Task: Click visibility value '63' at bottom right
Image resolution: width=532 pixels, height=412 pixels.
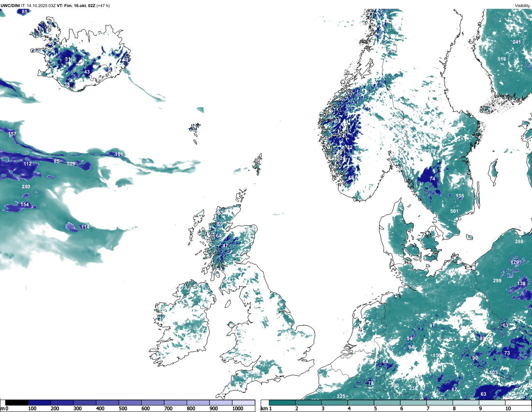Action: coord(483,394)
